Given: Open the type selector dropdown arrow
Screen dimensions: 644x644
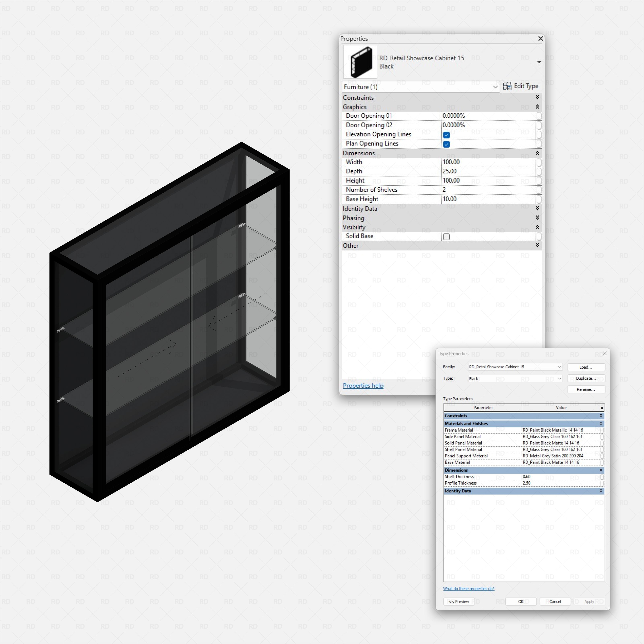Looking at the screenshot, I should (x=539, y=62).
